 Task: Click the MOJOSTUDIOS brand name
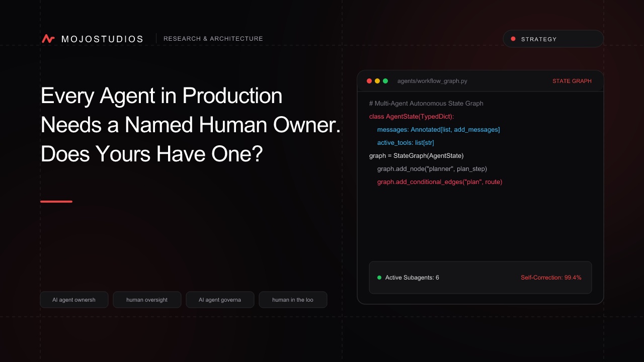pyautogui.click(x=103, y=39)
